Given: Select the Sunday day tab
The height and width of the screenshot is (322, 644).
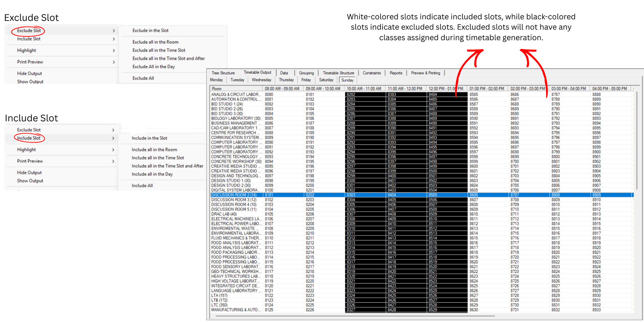Looking at the screenshot, I should pos(347,80).
